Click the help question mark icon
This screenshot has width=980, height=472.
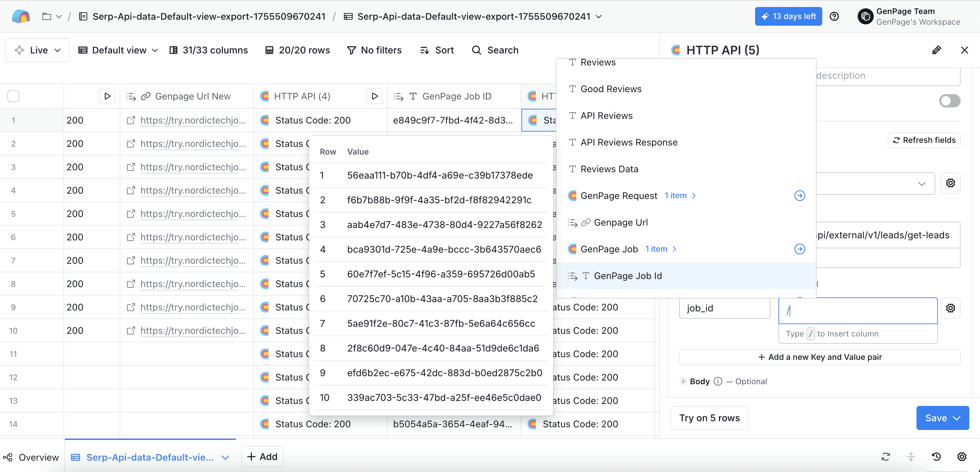pos(834,16)
